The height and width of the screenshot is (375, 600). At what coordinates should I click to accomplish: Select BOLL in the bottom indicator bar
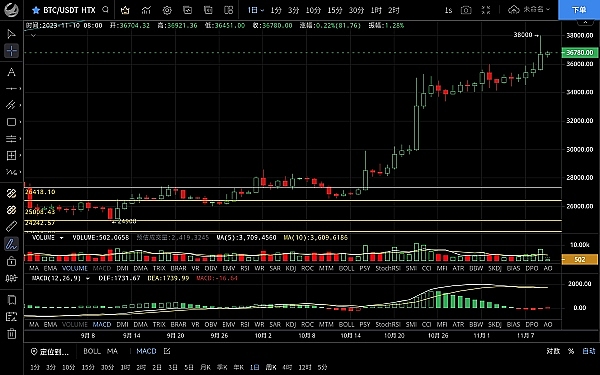92,351
